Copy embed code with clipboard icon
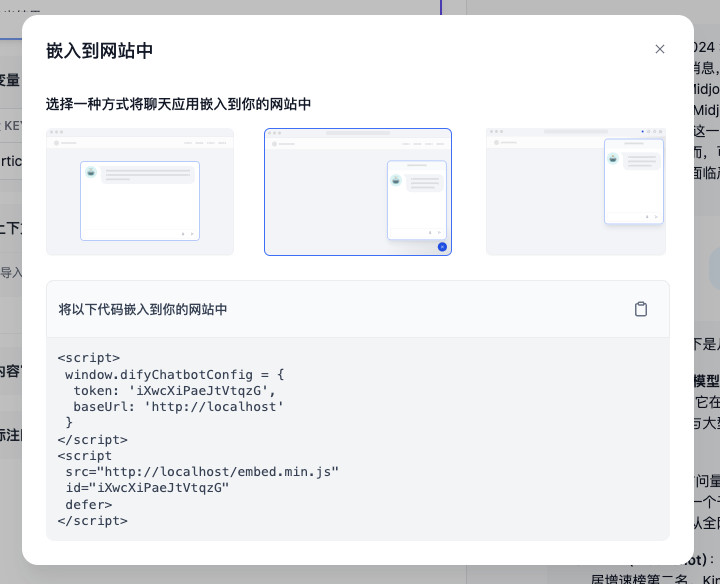This screenshot has height=584, width=720. pos(641,309)
